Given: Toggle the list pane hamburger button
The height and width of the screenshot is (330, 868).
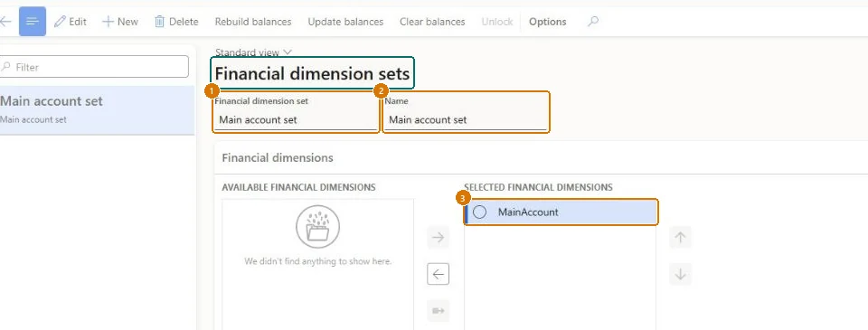Looking at the screenshot, I should (x=33, y=22).
